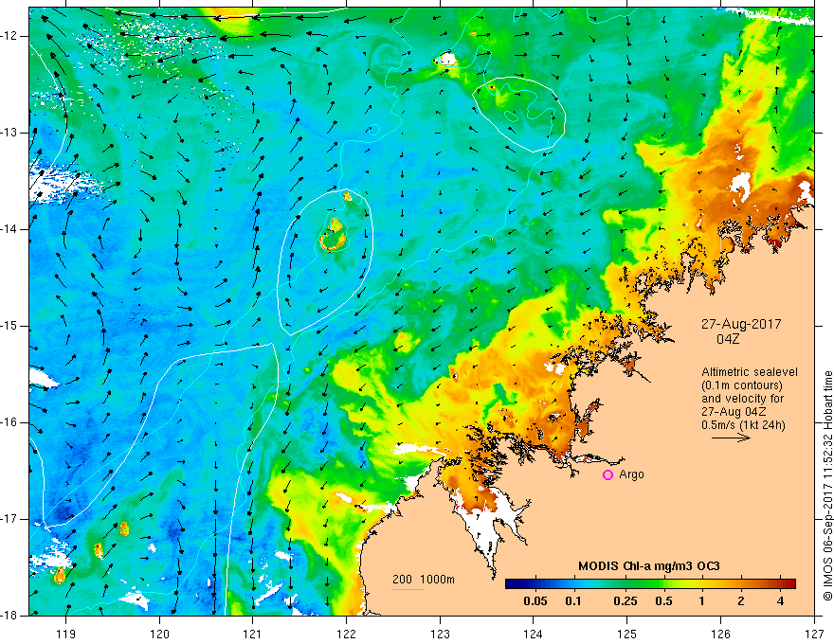This screenshot has width=834, height=644.
Task: Click the '-15' latitude axis label
Action: coord(9,326)
